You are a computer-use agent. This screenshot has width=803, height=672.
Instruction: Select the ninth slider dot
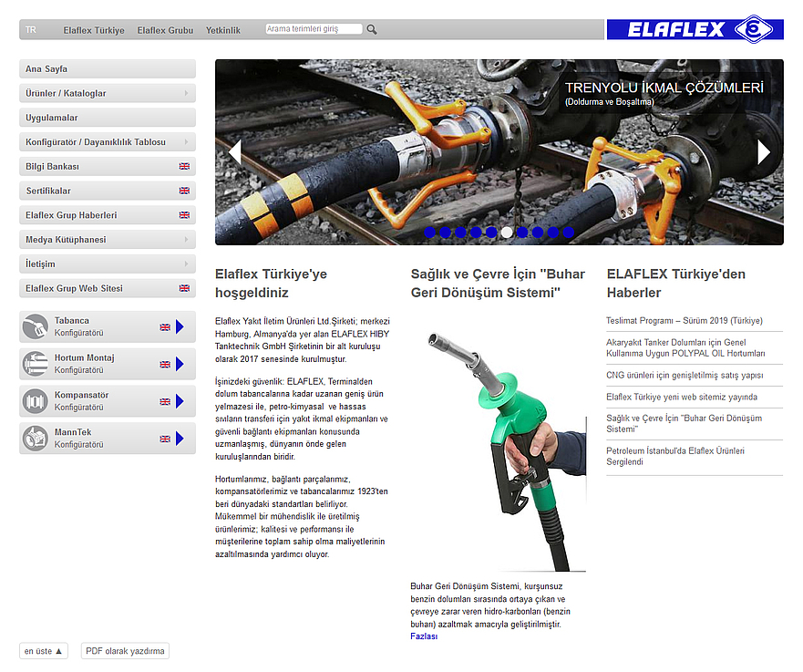point(553,233)
